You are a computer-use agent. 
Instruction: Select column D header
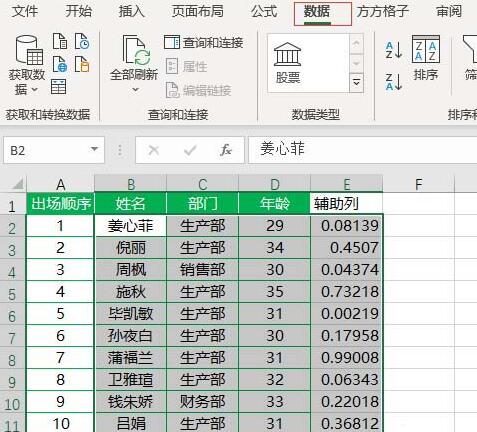pyautogui.click(x=275, y=184)
